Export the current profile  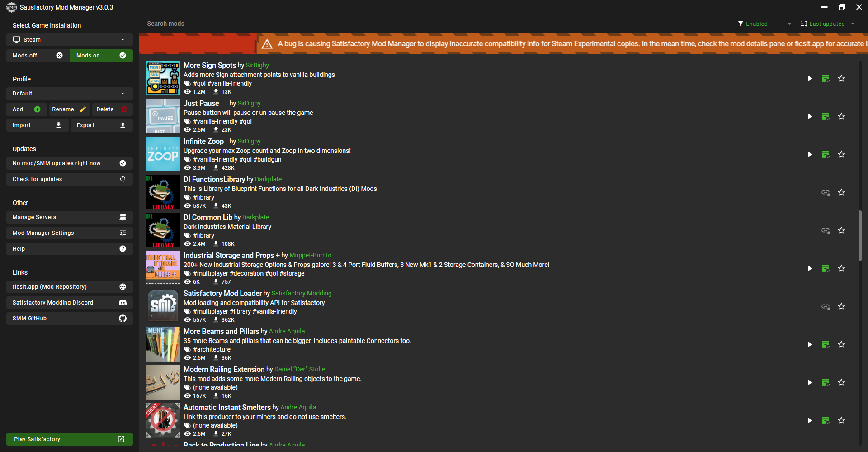[x=102, y=125]
